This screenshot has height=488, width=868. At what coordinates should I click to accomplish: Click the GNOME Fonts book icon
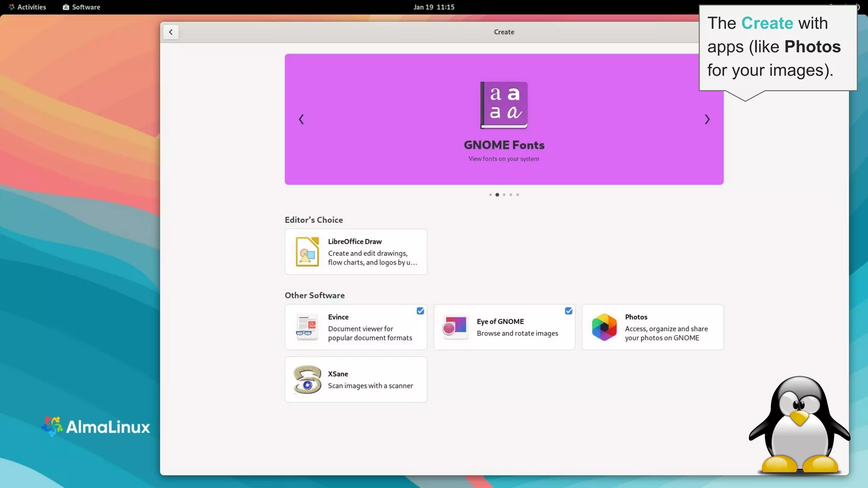(x=504, y=105)
